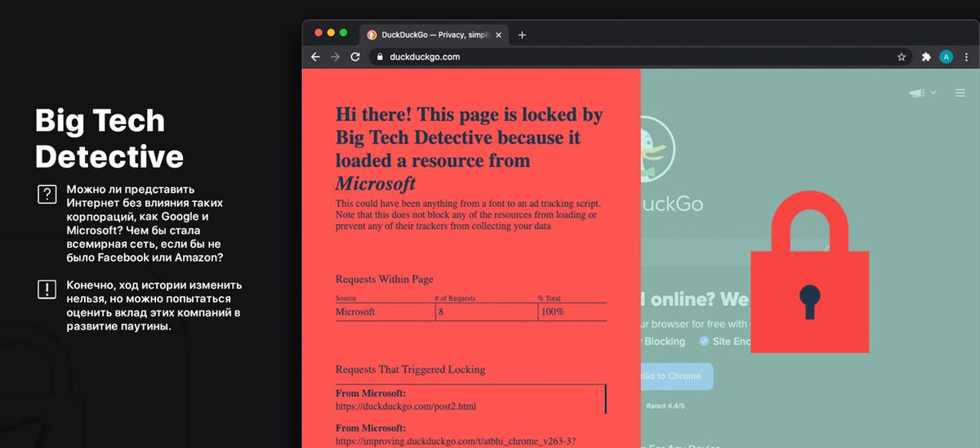Click the first From Microsoft: label
Screen dimensions: 980x448
point(371,393)
